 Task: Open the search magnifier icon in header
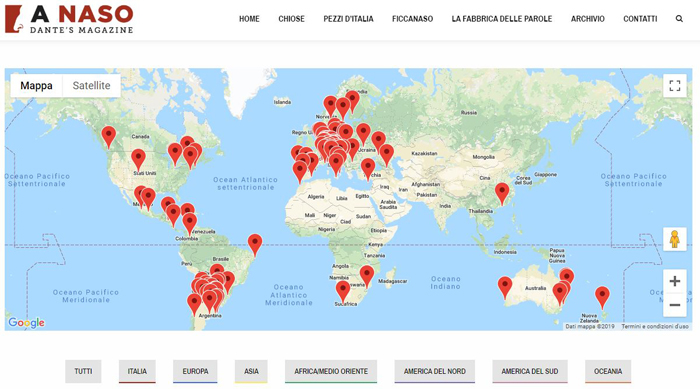(x=679, y=19)
